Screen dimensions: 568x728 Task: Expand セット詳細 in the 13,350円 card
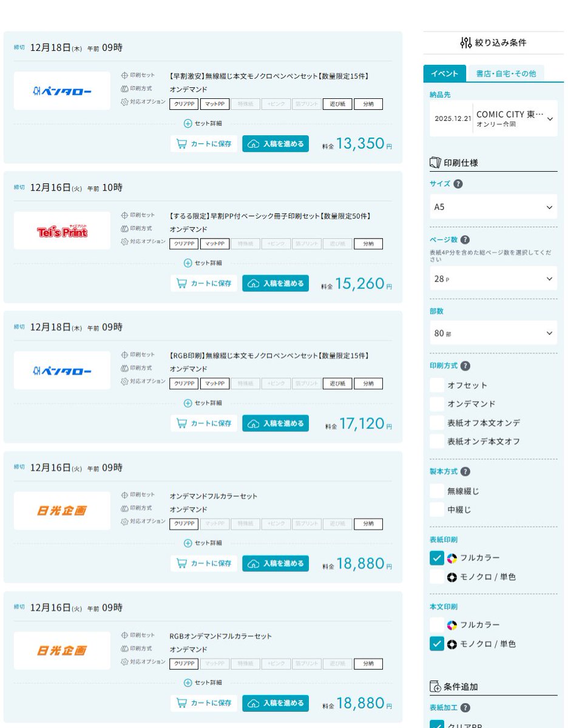pos(203,123)
